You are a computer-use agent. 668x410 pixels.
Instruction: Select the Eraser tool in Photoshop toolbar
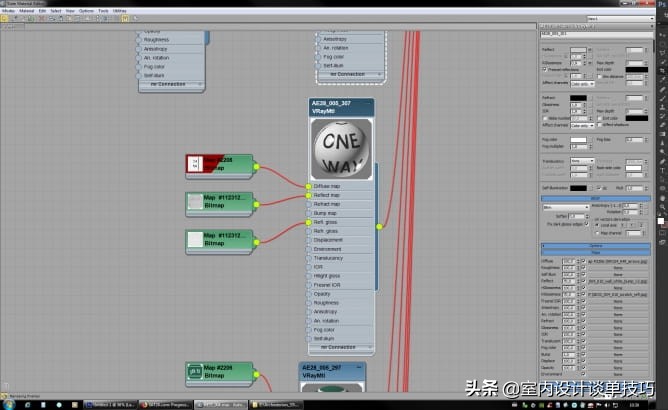662,125
